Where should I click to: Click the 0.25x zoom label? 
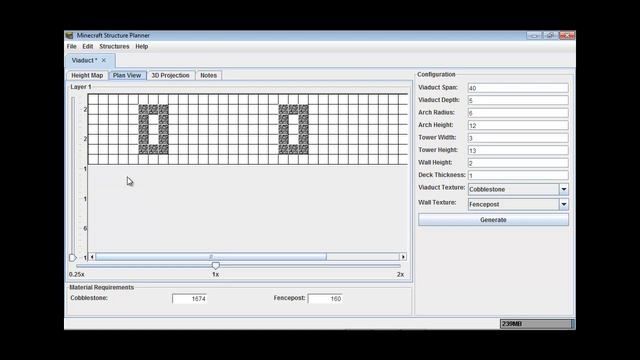tap(77, 275)
